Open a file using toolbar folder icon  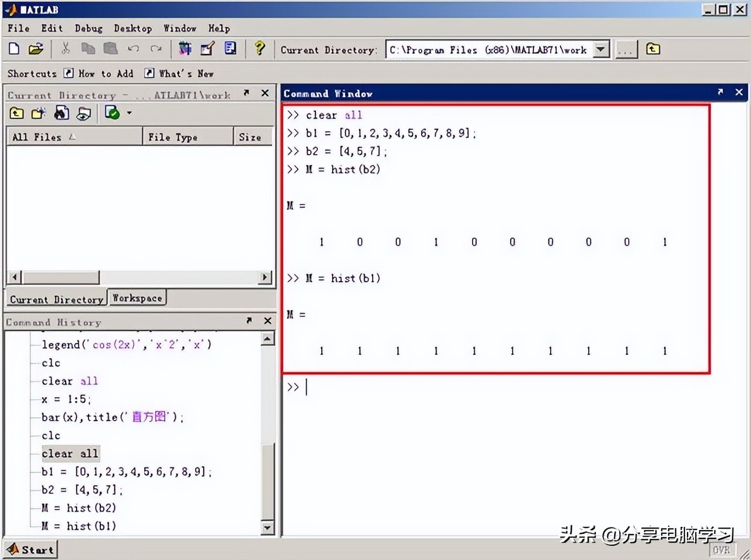(x=36, y=49)
